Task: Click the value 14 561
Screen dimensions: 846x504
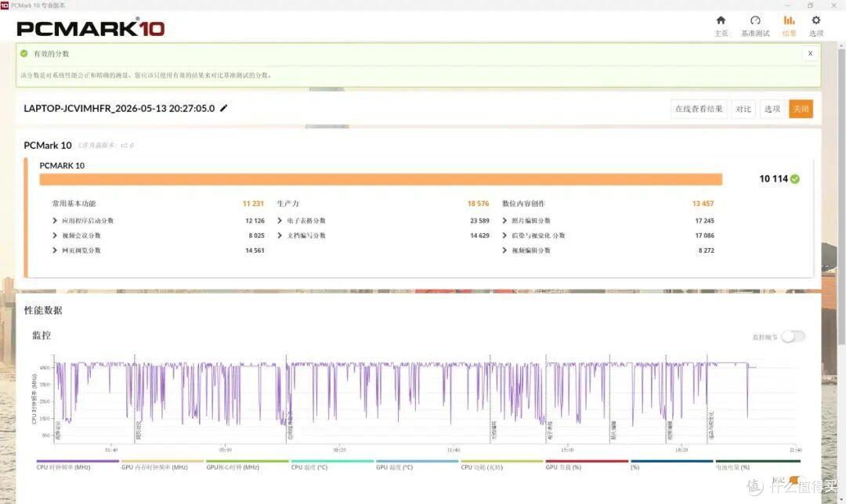Action: [x=255, y=250]
